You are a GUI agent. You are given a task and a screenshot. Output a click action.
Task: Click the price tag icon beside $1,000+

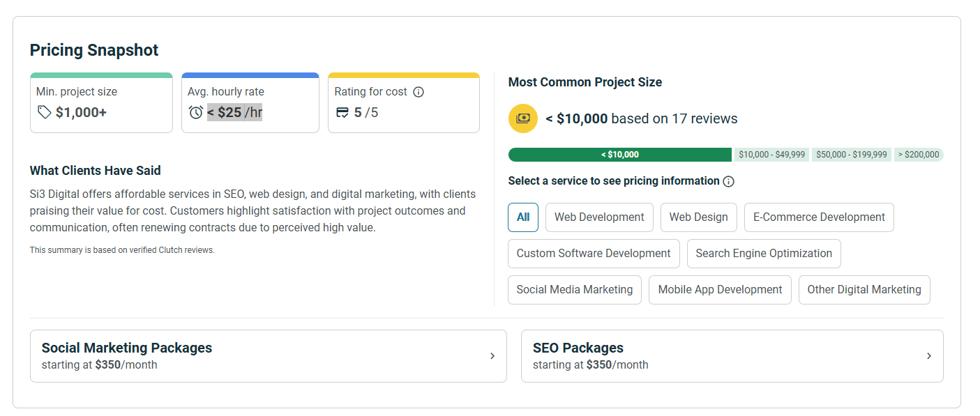45,112
